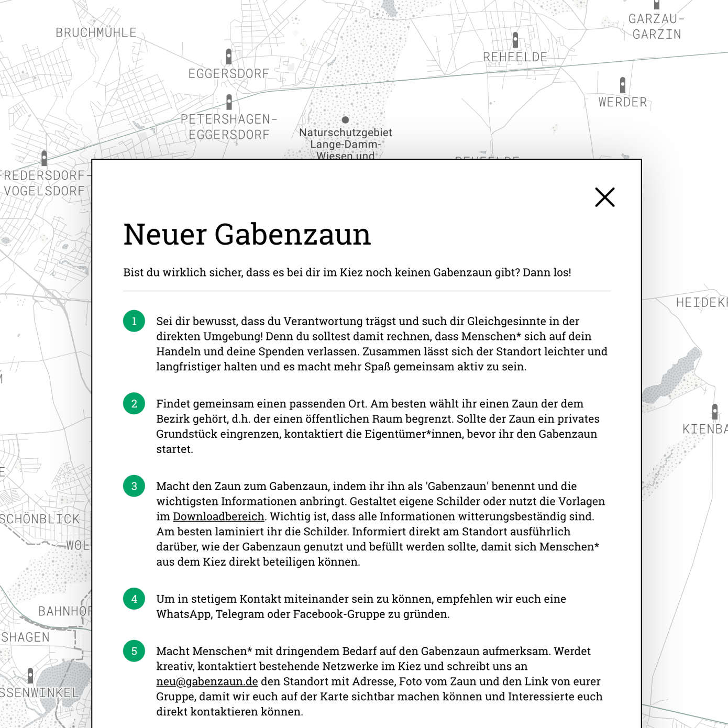This screenshot has height=728, width=728.
Task: Click the green step 5 circle
Action: [134, 651]
